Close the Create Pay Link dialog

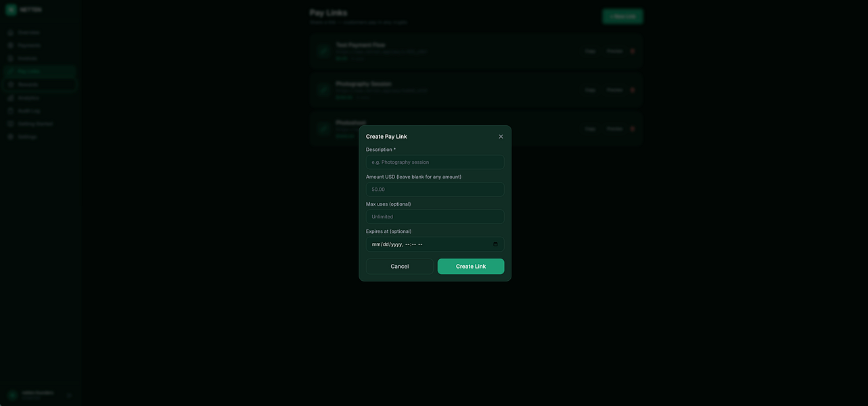[x=501, y=137]
